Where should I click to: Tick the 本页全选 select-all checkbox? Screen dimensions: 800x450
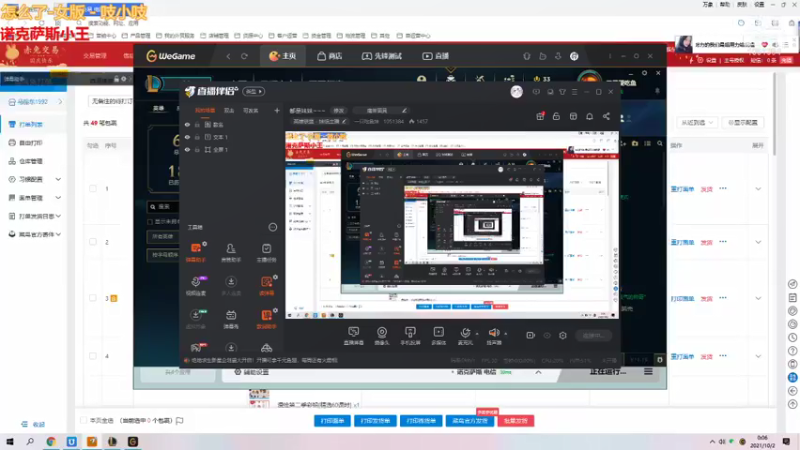84,420
